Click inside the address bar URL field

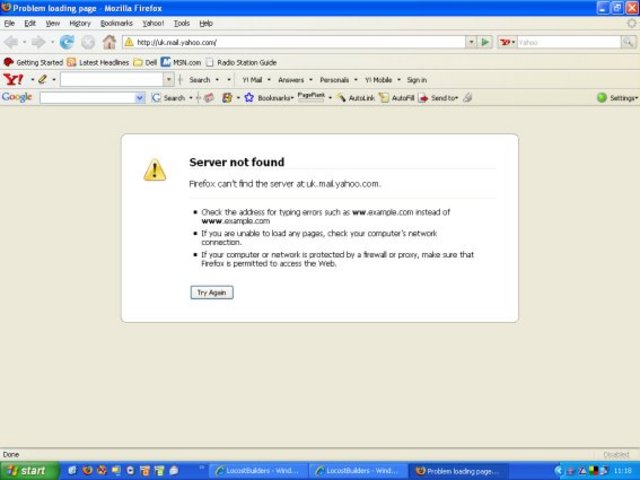click(300, 42)
